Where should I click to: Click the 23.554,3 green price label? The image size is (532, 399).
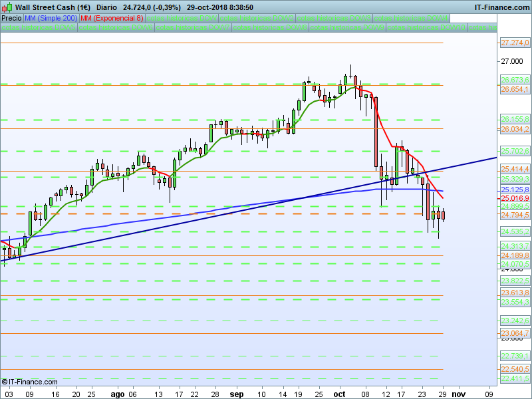click(x=515, y=302)
